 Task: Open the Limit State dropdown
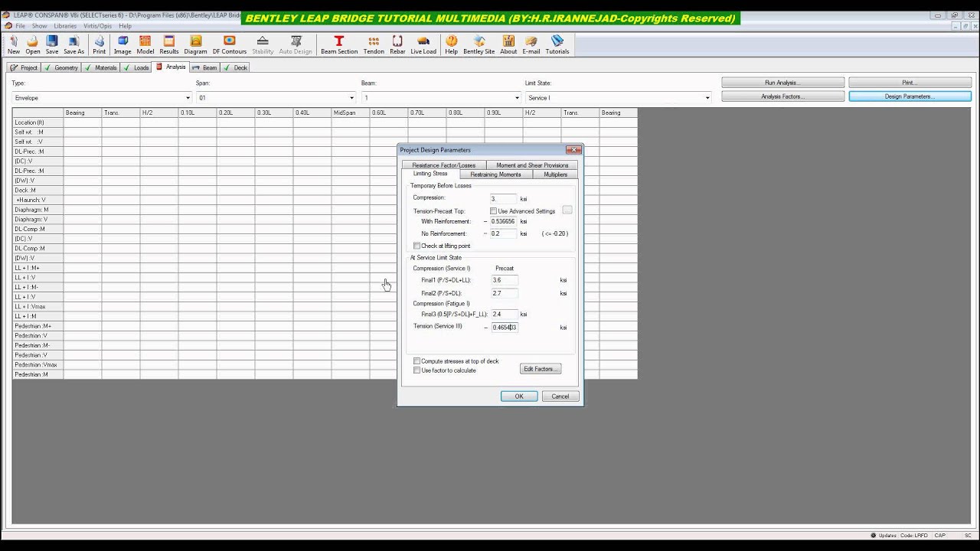coord(618,98)
